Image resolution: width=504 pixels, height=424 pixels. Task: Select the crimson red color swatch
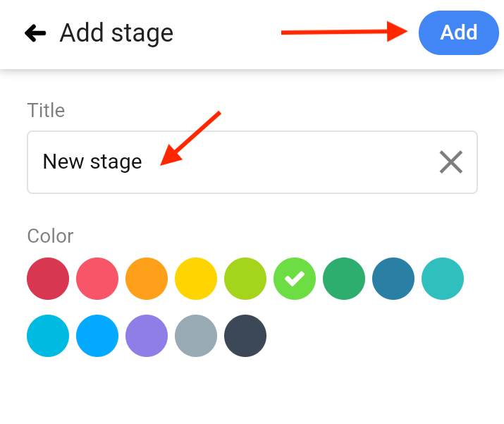(x=48, y=279)
